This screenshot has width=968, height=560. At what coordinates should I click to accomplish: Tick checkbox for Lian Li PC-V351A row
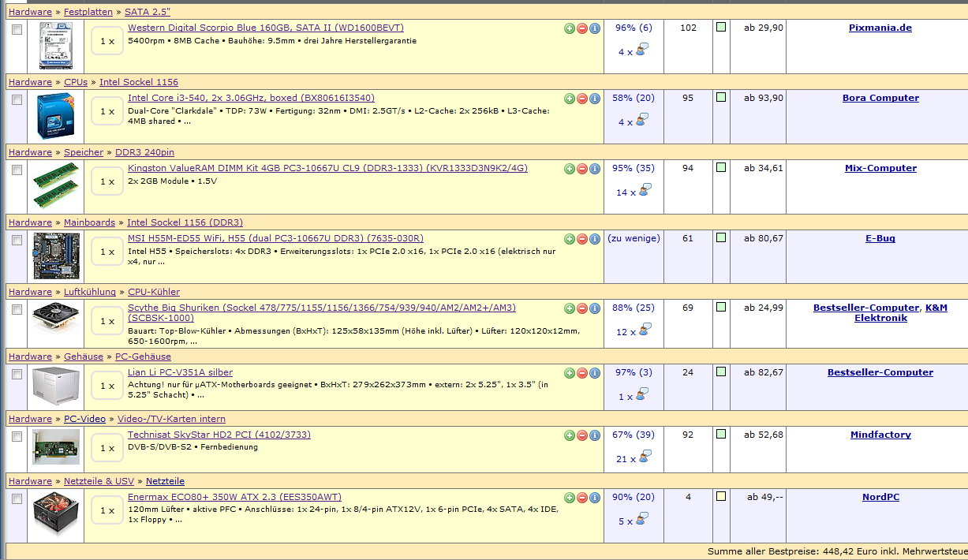[x=17, y=374]
